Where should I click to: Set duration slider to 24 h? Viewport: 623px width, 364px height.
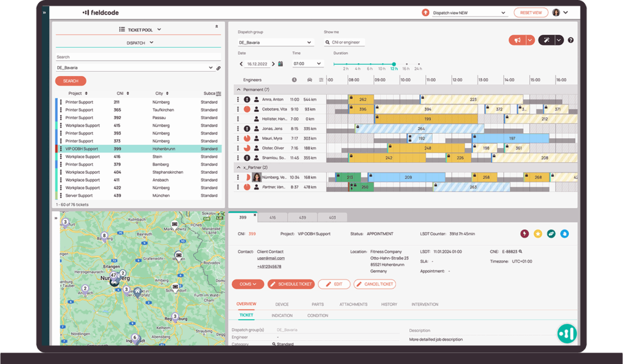tap(418, 64)
